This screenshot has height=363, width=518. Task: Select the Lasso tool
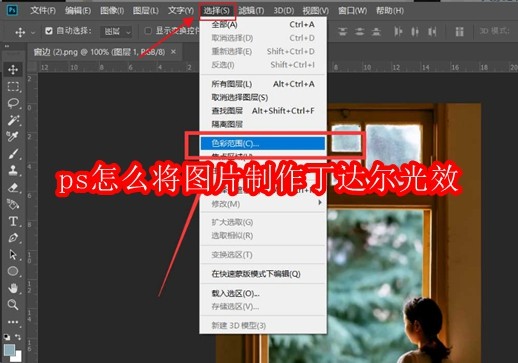(13, 103)
